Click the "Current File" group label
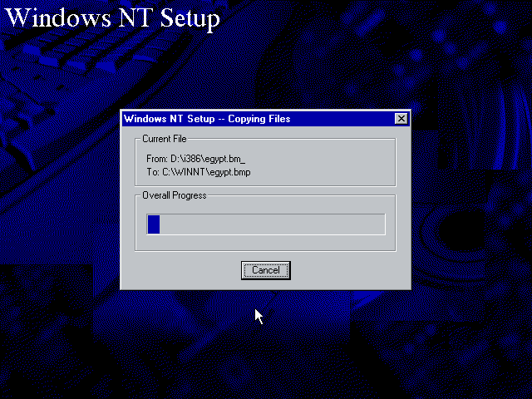 [164, 138]
